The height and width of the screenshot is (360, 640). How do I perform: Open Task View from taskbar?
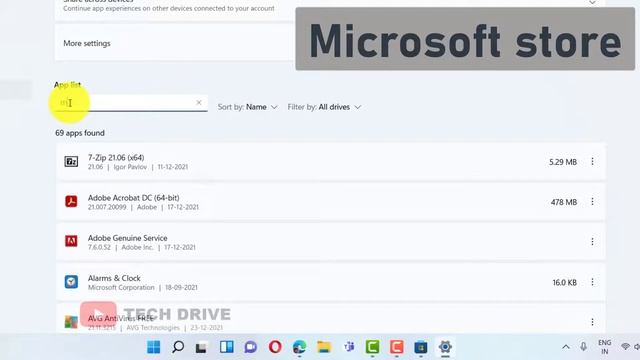pos(201,347)
